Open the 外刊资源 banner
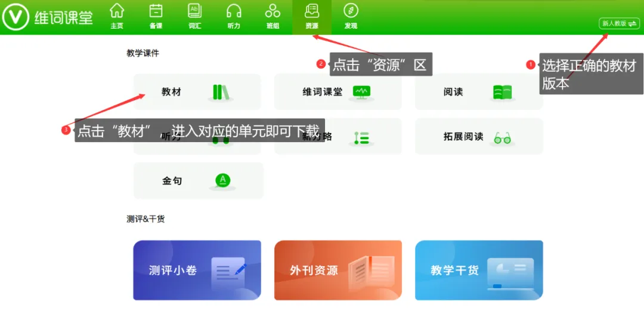This screenshot has height=311, width=644. [338, 270]
